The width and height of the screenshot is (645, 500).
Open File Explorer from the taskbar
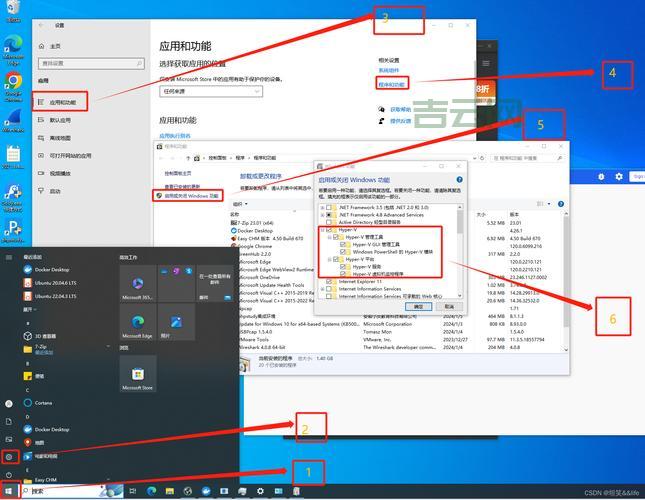click(x=169, y=491)
